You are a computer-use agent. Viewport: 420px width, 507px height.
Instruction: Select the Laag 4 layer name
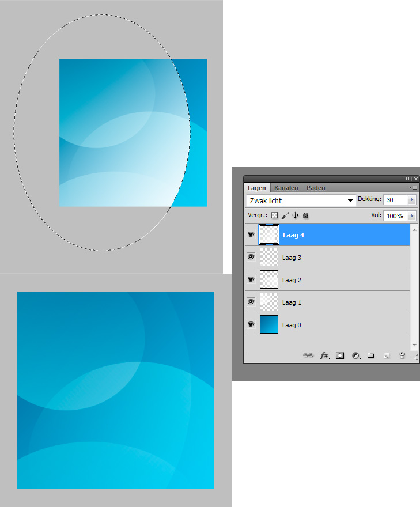(x=293, y=235)
